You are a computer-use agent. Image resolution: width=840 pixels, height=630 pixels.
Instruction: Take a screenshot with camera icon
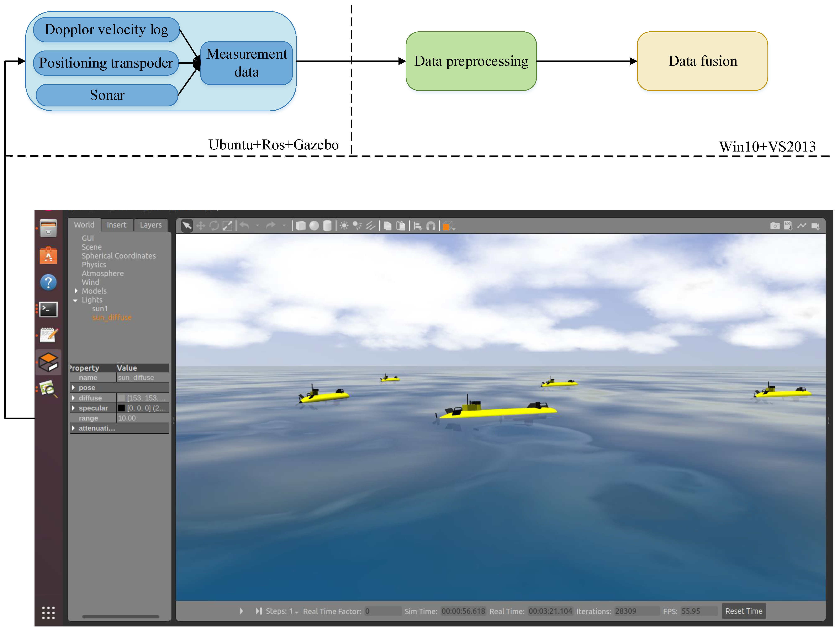[775, 226]
